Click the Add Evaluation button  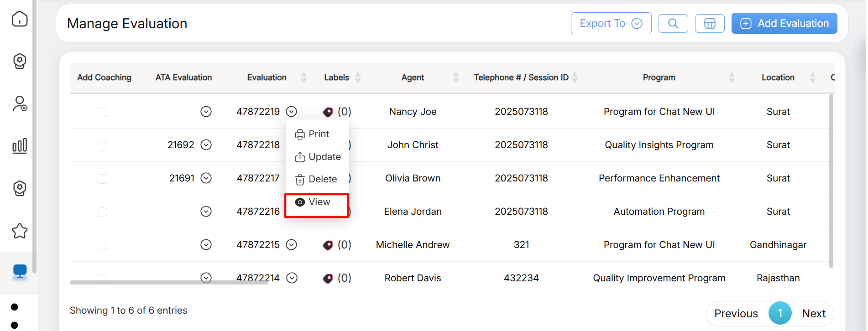[784, 23]
